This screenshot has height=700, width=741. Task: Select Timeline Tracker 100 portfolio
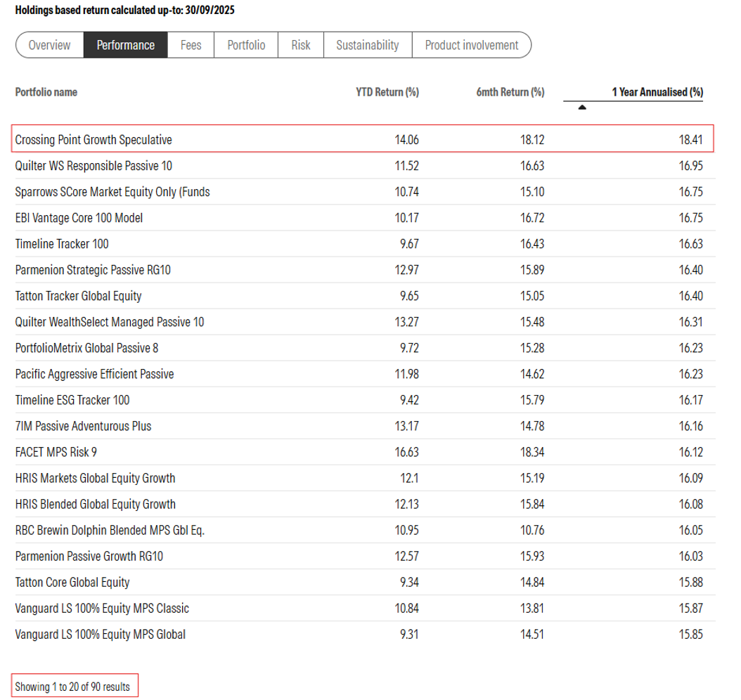pyautogui.click(x=62, y=244)
